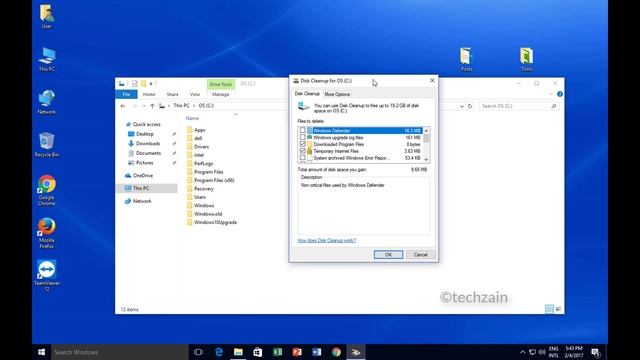
Task: Select the Tools folder on desktop
Action: click(527, 59)
